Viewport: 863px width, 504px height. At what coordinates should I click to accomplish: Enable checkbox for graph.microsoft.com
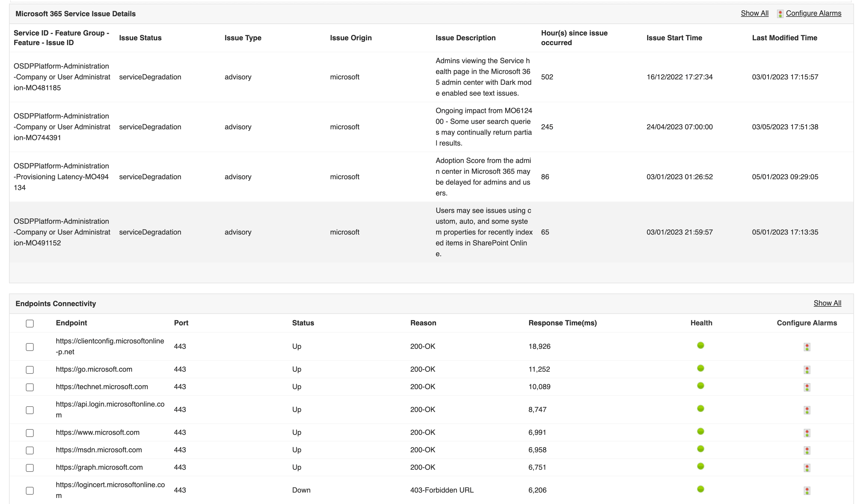(30, 468)
